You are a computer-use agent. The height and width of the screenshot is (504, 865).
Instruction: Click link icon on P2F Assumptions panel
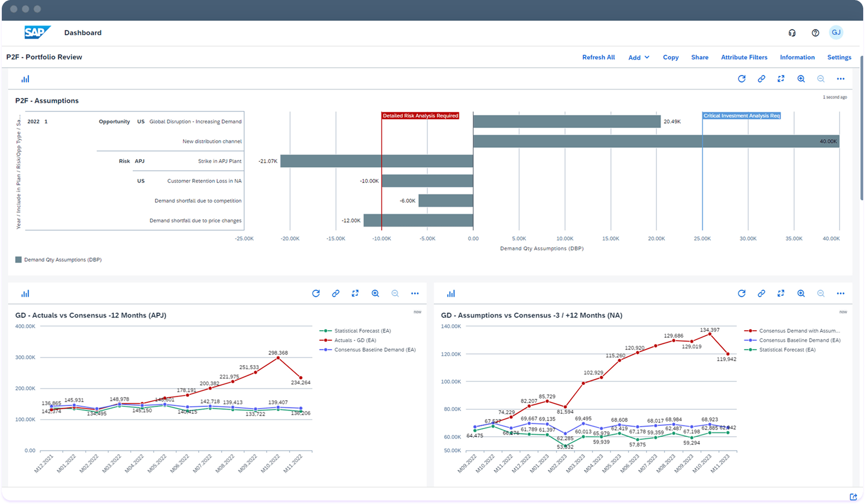click(761, 79)
